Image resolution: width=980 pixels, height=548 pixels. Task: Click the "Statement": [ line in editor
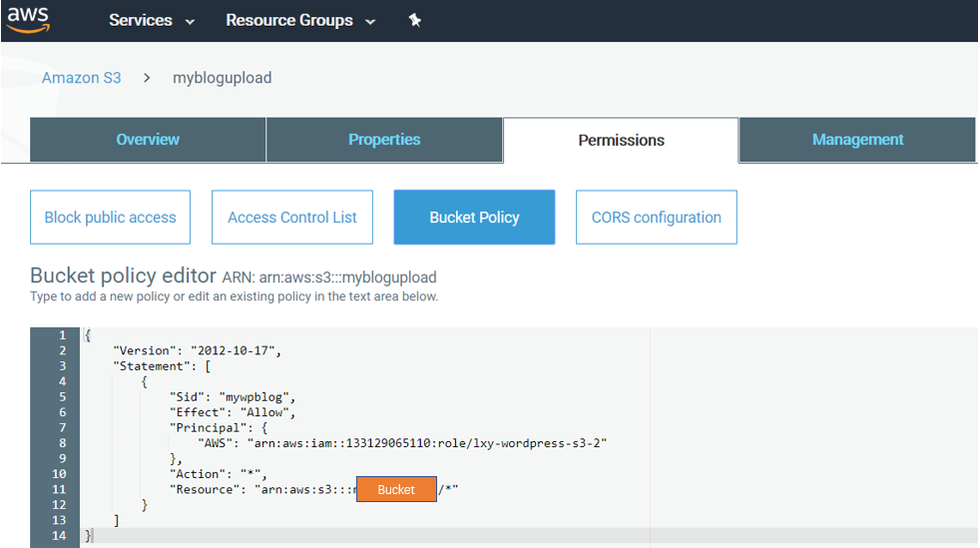[x=162, y=366]
